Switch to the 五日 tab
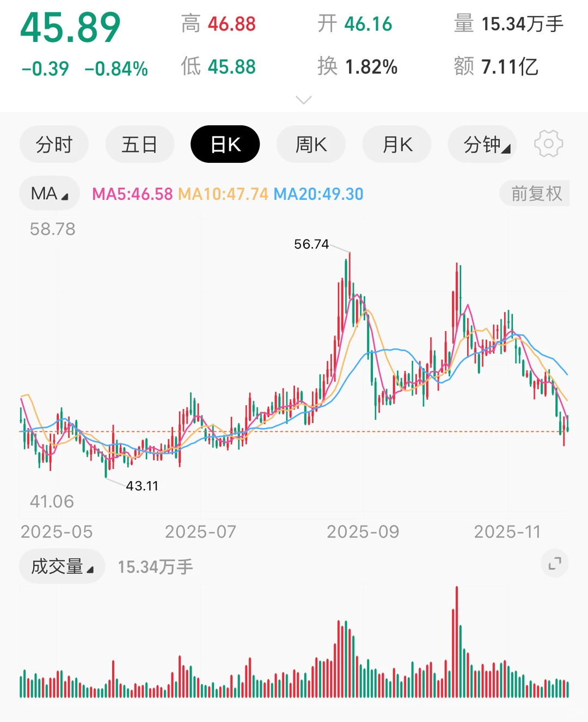588x722 pixels. (x=139, y=144)
